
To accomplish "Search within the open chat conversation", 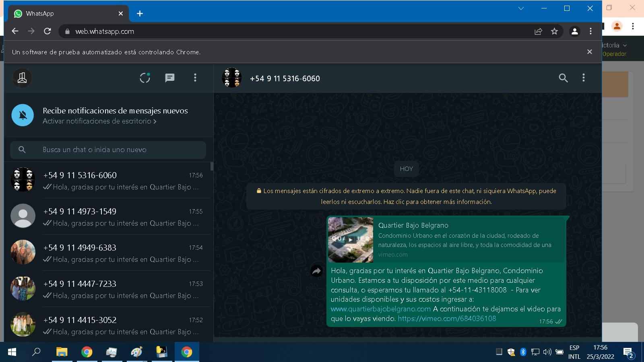I will click(563, 78).
